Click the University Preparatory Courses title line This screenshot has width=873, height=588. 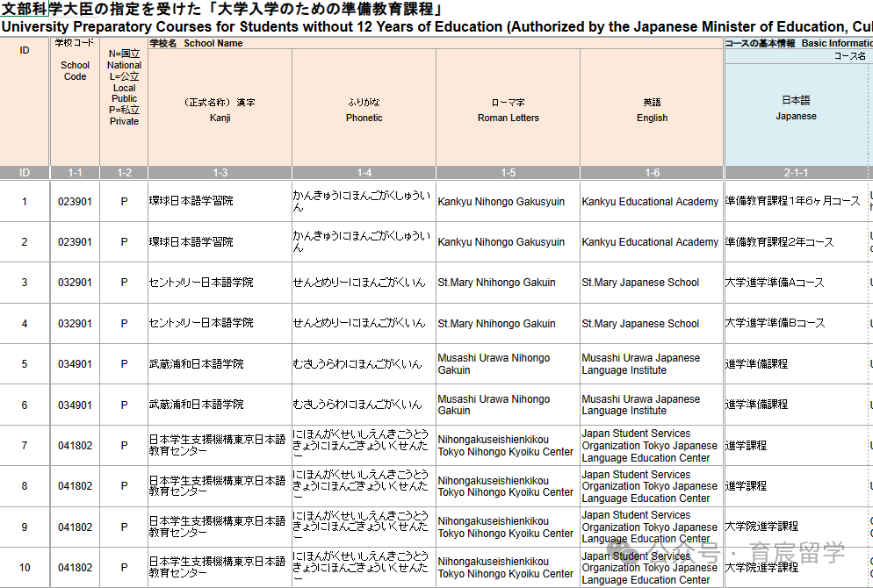[x=436, y=26]
